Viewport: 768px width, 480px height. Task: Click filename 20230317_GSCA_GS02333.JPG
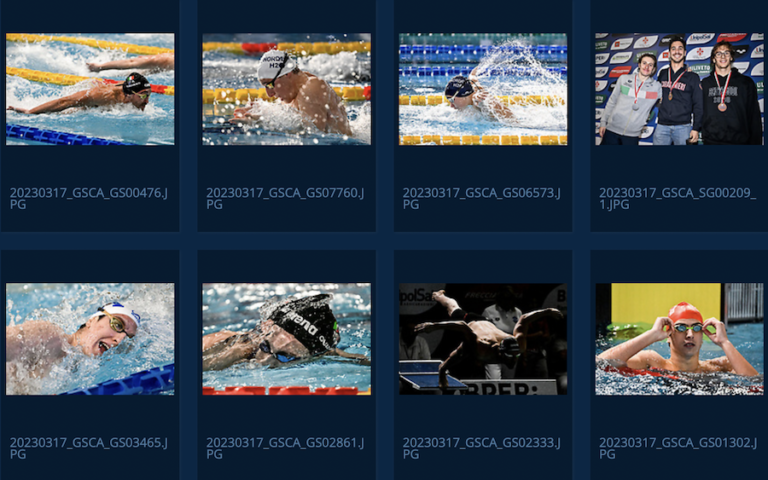point(481,448)
